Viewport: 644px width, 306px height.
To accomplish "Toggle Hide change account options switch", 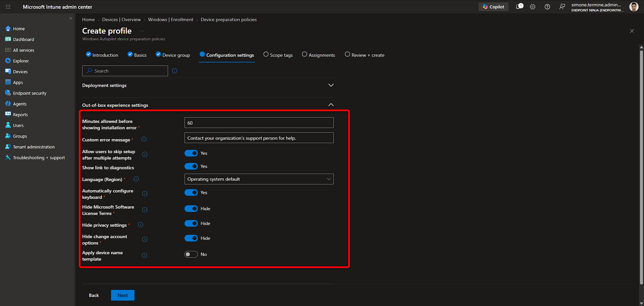I will coord(191,238).
